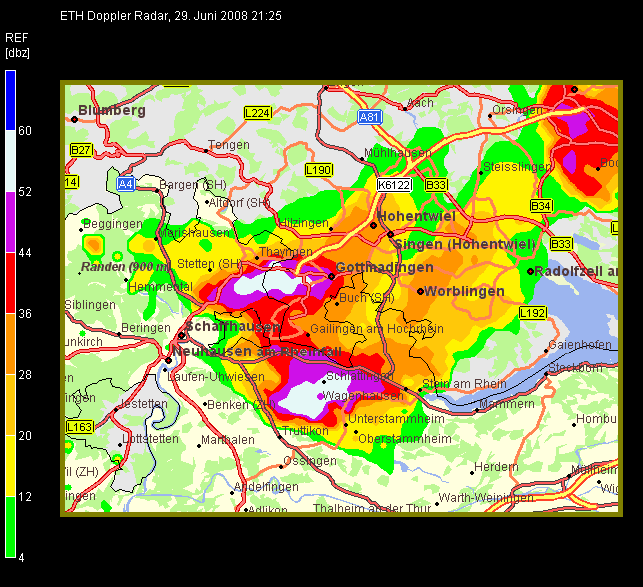Click the 36 value on the scale
The height and width of the screenshot is (587, 643).
[25, 314]
